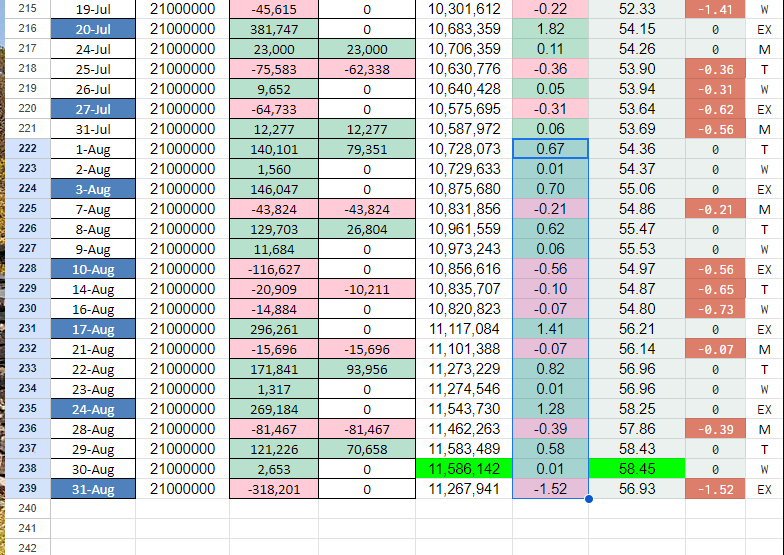Select the red drawdown cell -0.73
The image size is (784, 555).
[716, 309]
